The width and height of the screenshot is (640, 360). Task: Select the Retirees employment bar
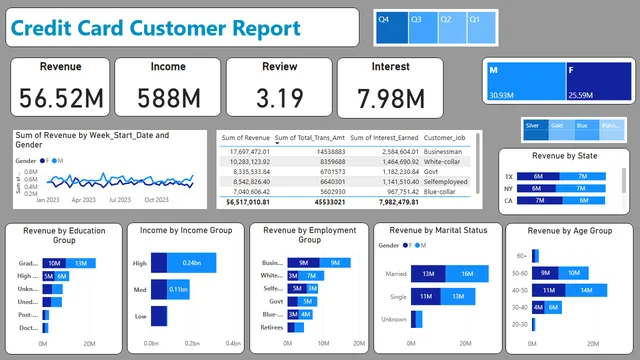point(296,327)
